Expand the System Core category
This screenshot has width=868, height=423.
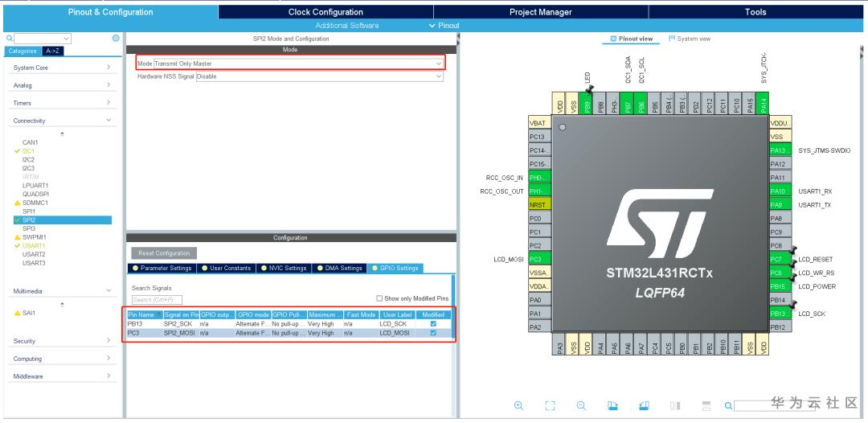pyautogui.click(x=62, y=68)
